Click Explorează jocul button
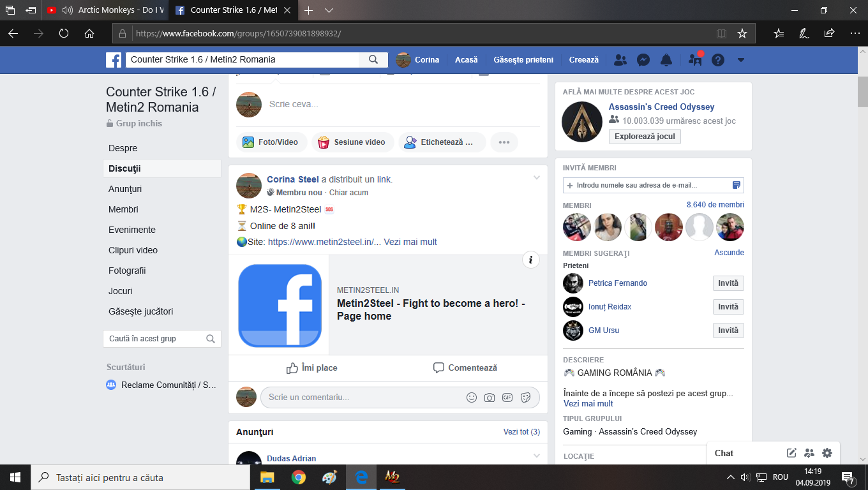The width and height of the screenshot is (868, 490). [x=645, y=137]
